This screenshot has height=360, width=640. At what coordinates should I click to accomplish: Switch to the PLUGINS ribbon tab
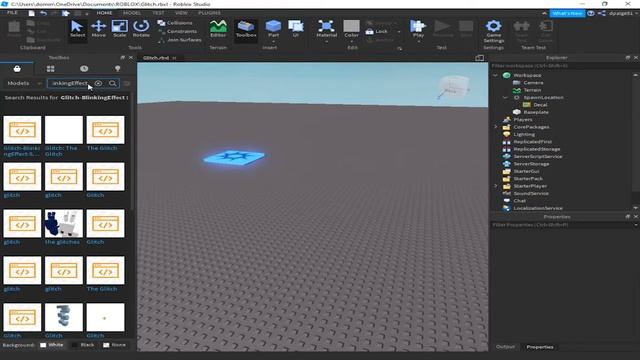209,13
